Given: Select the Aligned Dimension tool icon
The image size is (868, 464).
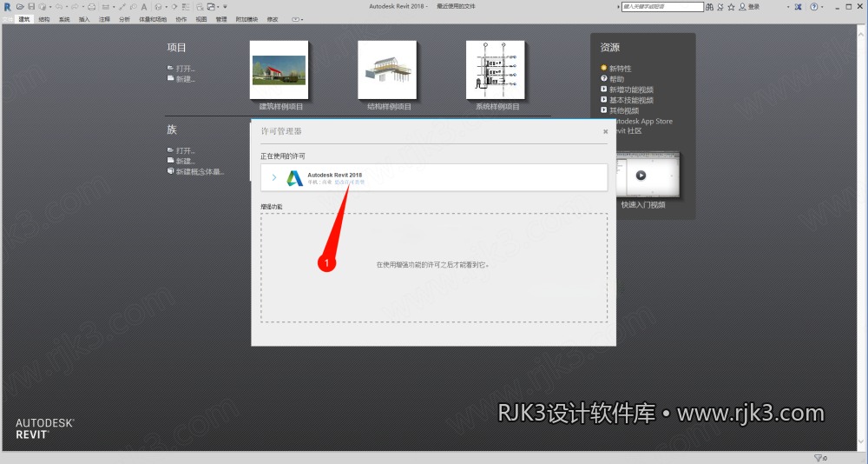Looking at the screenshot, I should point(122,7).
